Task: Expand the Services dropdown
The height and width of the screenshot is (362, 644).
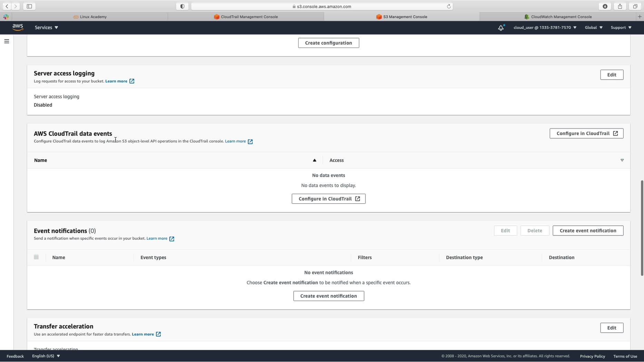Action: tap(46, 28)
